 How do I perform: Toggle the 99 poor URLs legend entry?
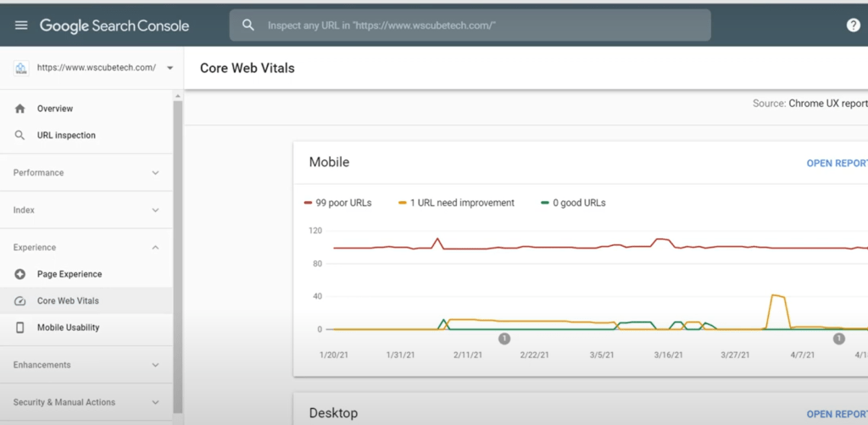pos(337,203)
